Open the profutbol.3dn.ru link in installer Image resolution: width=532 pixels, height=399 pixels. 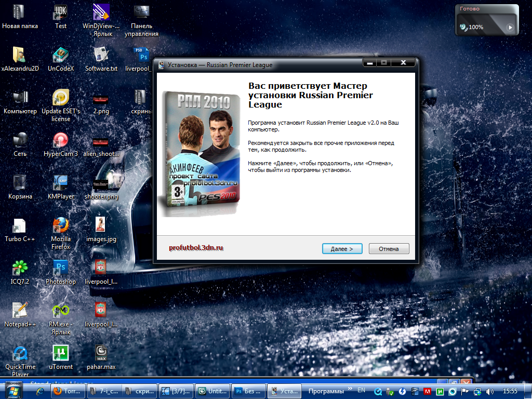(196, 248)
